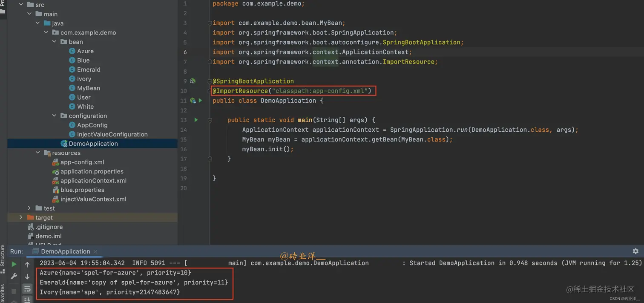Click Spring bean gutter icon on line 11
The width and height of the screenshot is (644, 303).
(193, 101)
